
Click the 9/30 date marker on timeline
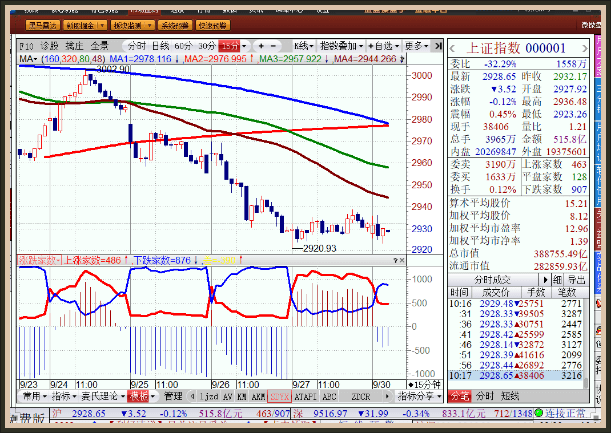tap(381, 385)
